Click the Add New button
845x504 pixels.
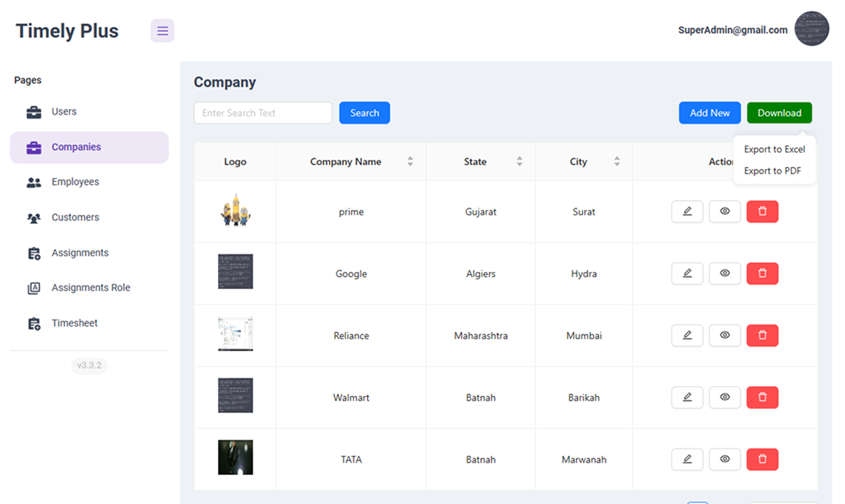[x=709, y=112]
